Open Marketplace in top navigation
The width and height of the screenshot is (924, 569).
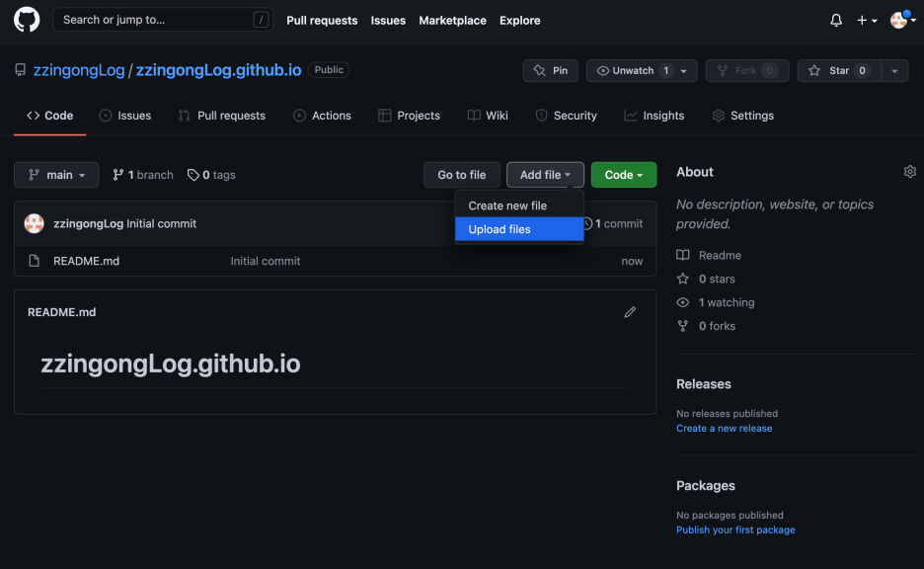coord(452,20)
